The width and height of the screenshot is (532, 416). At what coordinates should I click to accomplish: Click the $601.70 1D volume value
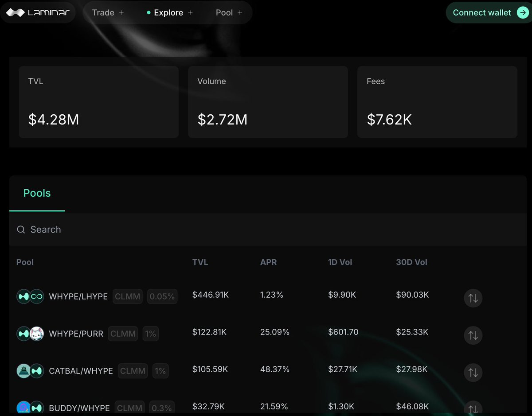coord(343,332)
